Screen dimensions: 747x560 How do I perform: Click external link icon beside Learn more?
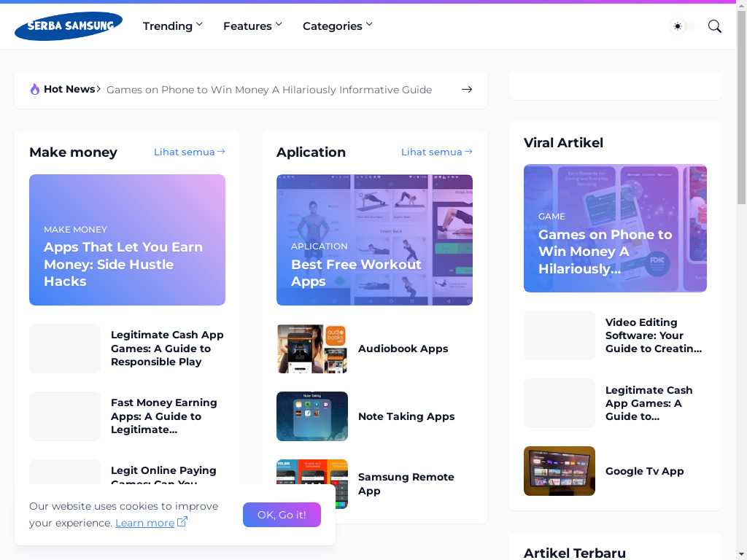pyautogui.click(x=182, y=522)
